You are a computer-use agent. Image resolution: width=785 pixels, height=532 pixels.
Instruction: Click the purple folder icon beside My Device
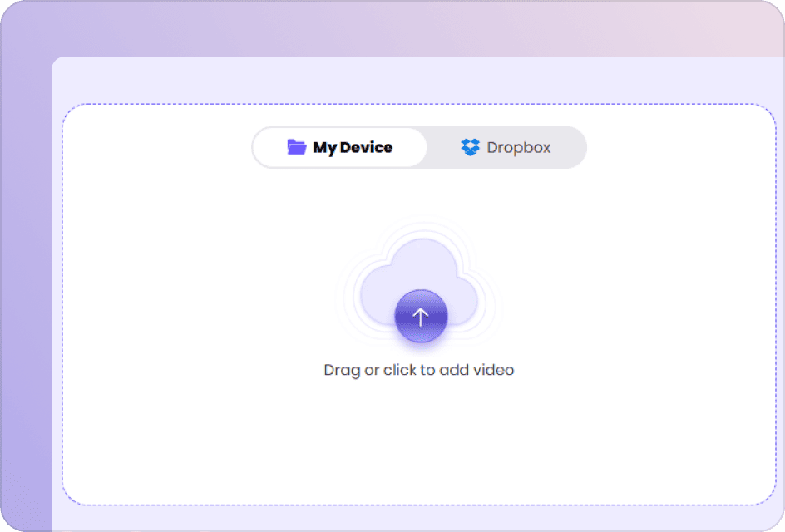coord(297,147)
